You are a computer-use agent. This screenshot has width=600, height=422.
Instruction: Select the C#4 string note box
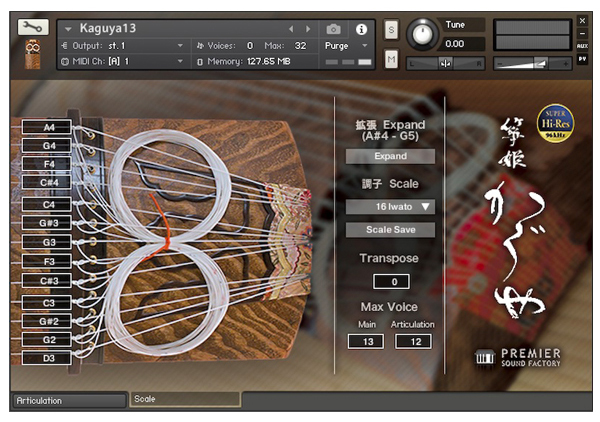[47, 182]
